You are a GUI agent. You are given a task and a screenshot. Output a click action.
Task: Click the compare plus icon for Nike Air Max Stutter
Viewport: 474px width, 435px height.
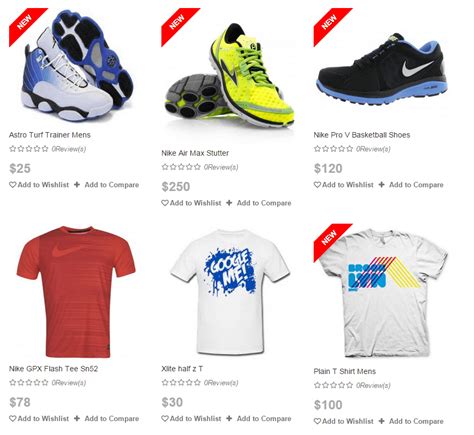[x=229, y=203]
